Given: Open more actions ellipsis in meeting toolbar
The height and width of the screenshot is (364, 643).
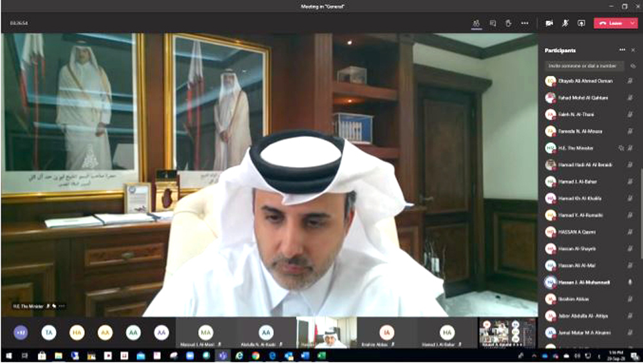Looking at the screenshot, I should pos(525,23).
